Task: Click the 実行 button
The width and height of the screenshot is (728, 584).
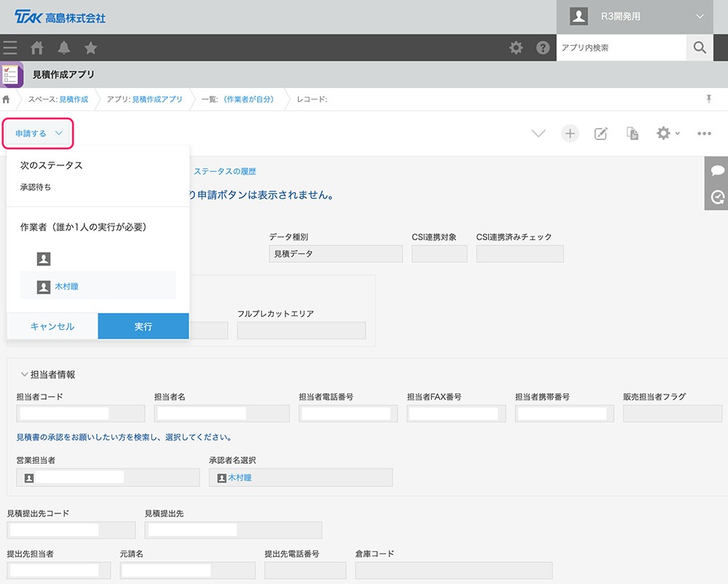Action: click(143, 326)
